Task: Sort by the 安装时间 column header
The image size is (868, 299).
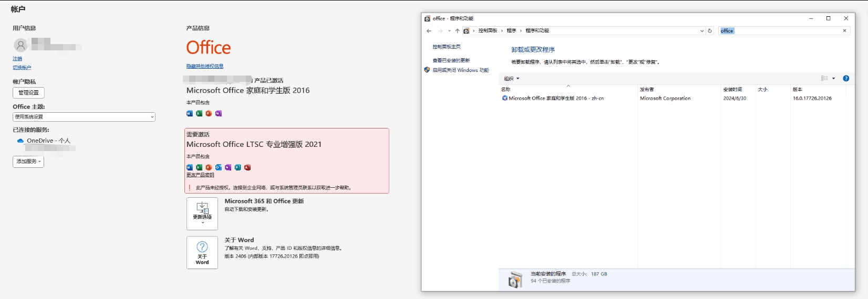Action: [738, 89]
